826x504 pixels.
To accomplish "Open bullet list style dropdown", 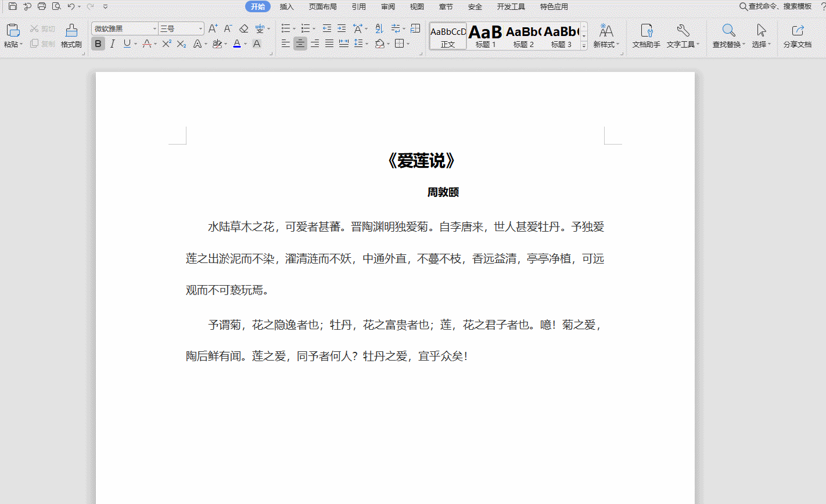I will (x=294, y=28).
